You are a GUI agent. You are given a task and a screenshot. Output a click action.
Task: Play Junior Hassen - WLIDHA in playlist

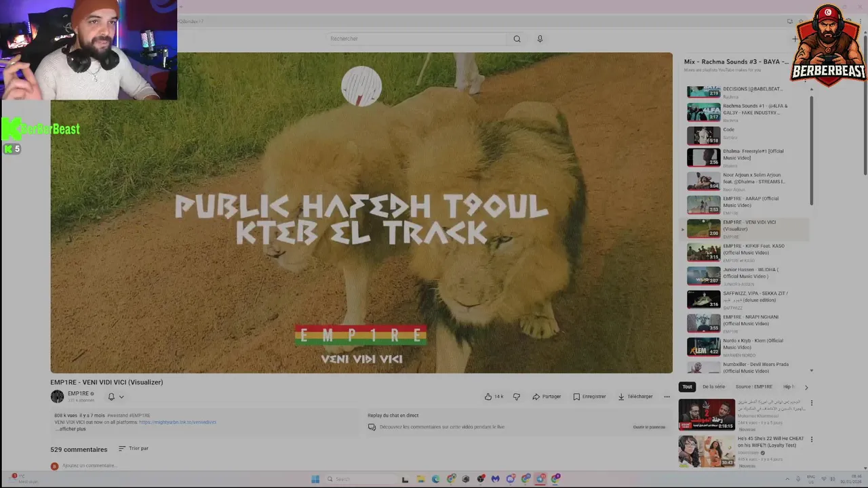746,276
